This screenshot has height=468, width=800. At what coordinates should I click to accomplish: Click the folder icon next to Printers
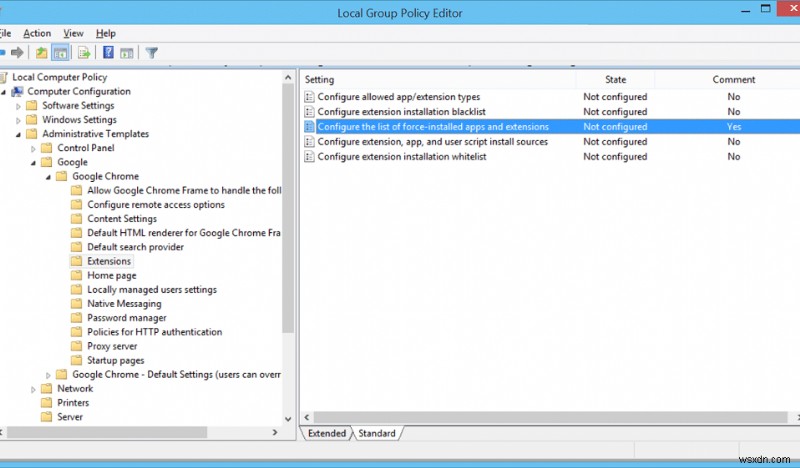click(46, 403)
